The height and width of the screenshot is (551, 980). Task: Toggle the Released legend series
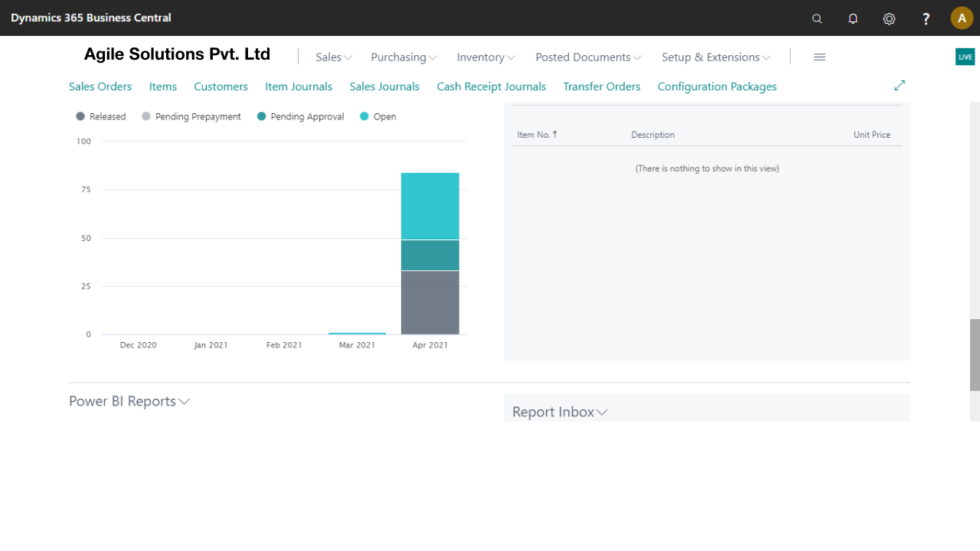100,117
